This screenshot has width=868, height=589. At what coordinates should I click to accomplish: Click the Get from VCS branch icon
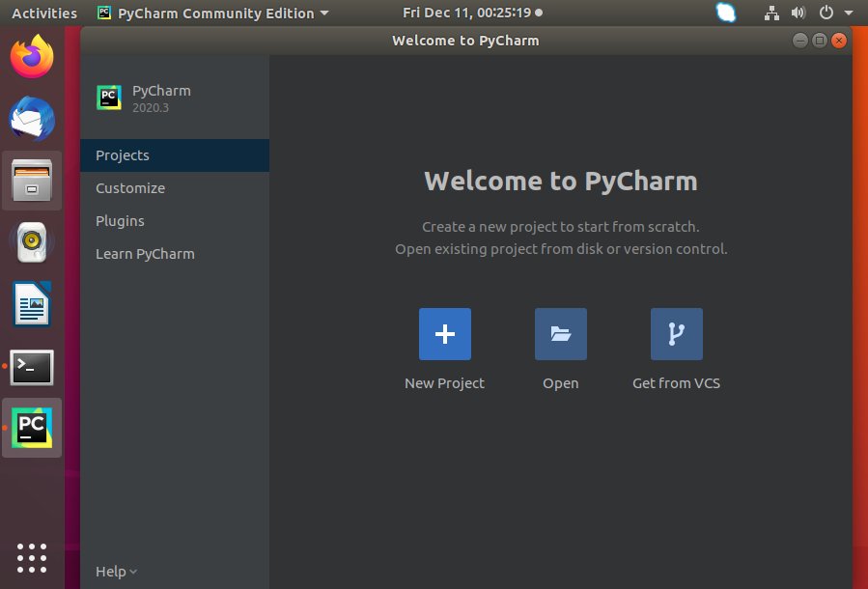tap(677, 334)
